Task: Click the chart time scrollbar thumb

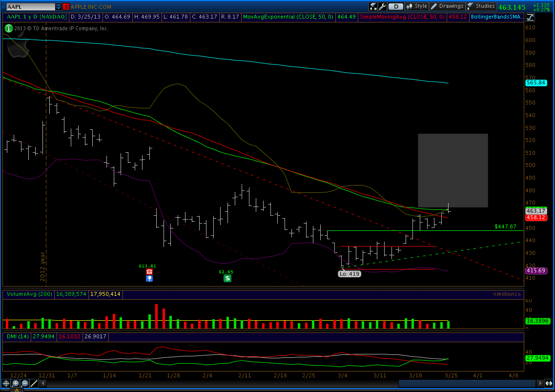Action: click(467, 383)
